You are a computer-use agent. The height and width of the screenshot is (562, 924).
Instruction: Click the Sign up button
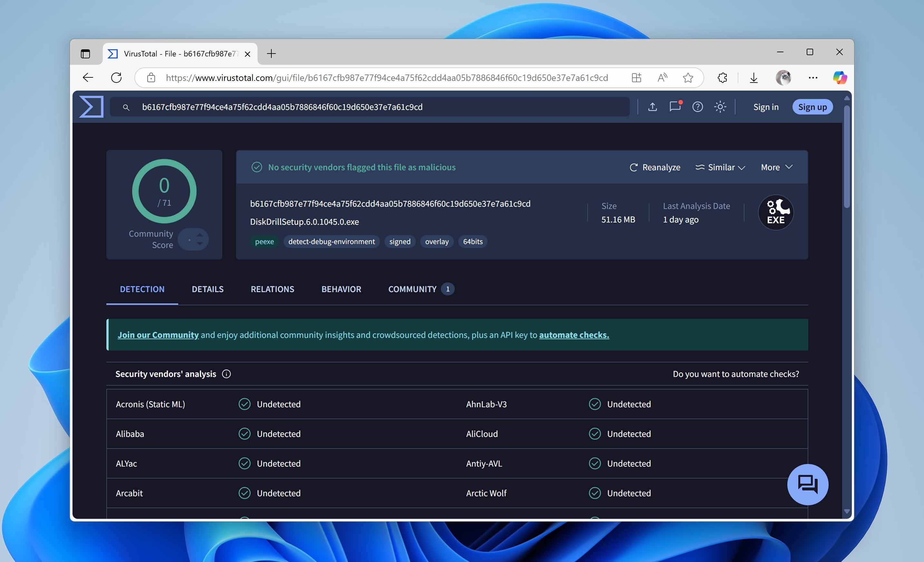812,107
